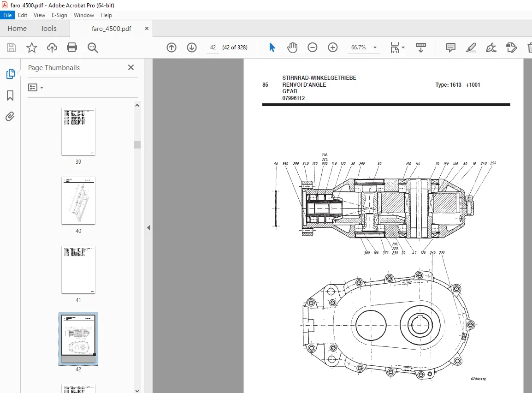Open the sign document tool
Screen dimensions: 532x393
[491, 48]
